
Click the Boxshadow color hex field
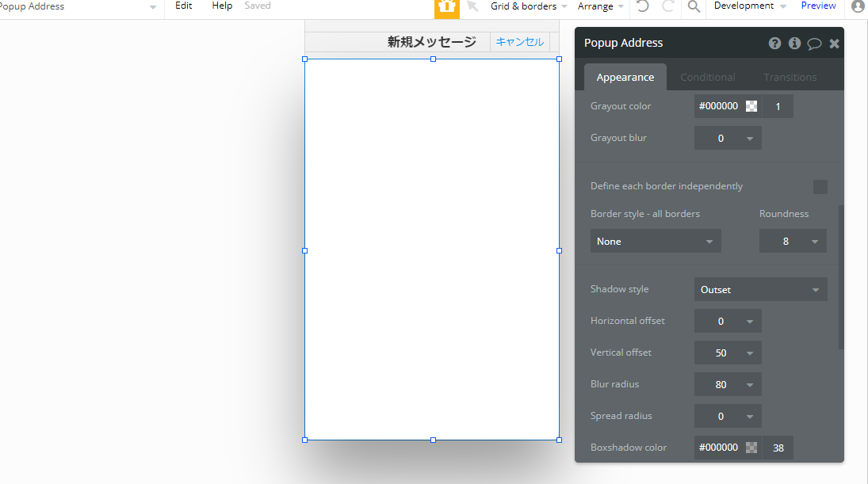718,448
